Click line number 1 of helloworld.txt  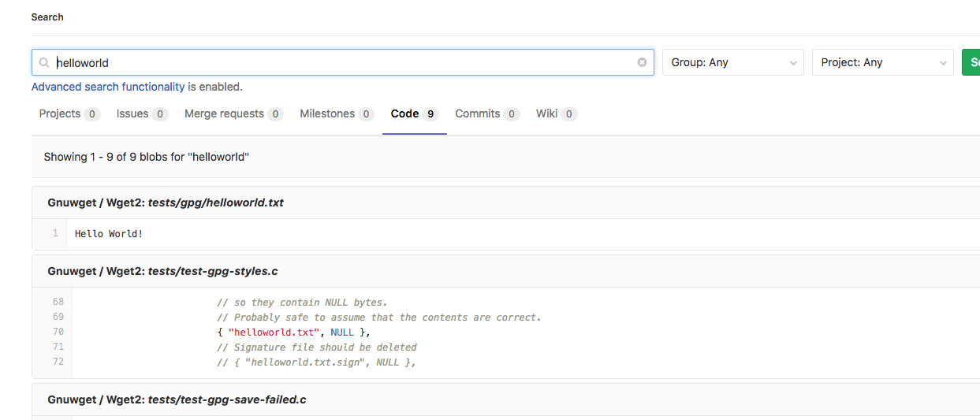coord(55,233)
